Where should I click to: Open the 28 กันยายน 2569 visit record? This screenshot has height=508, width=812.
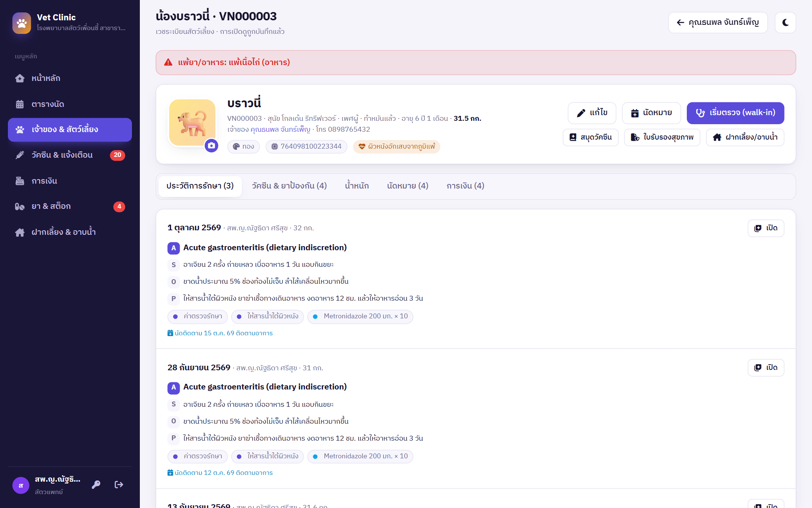(766, 368)
